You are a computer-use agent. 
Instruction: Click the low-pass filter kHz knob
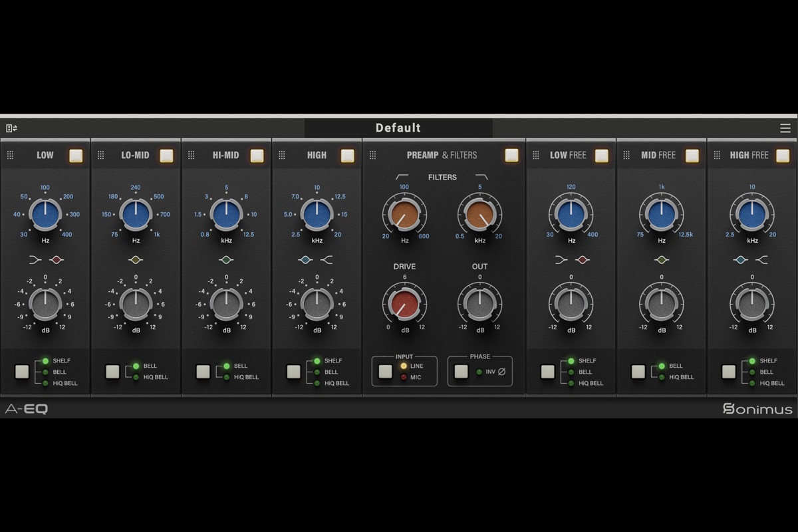click(479, 215)
